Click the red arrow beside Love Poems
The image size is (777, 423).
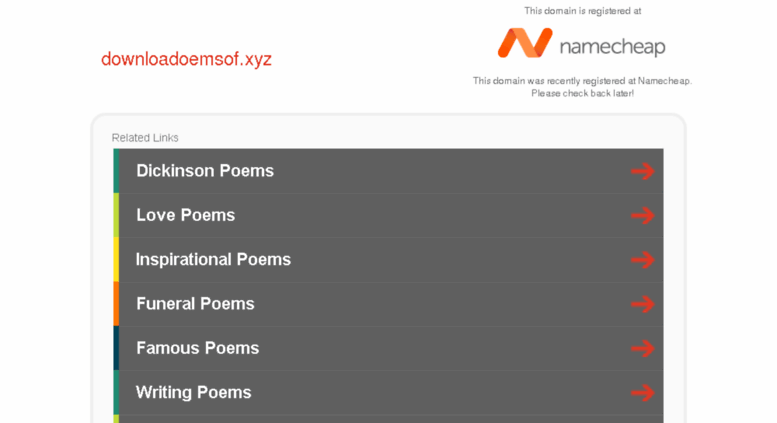[643, 215]
